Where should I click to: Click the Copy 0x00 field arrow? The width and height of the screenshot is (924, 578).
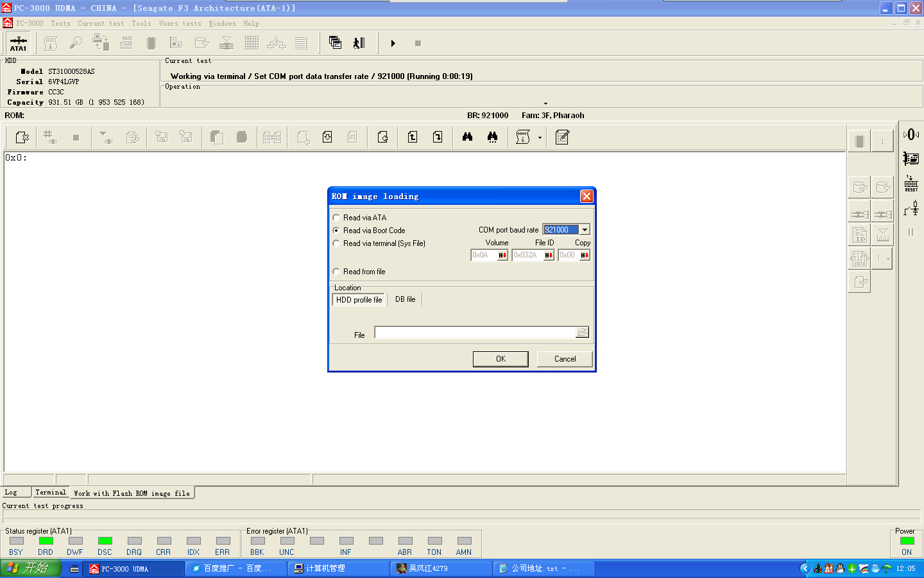pos(585,256)
